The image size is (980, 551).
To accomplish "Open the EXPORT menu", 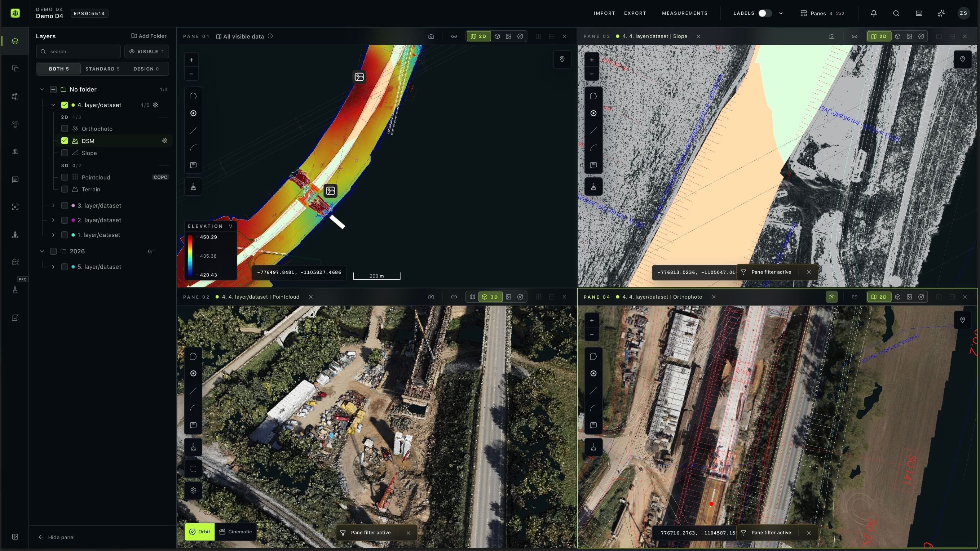I will (x=635, y=13).
